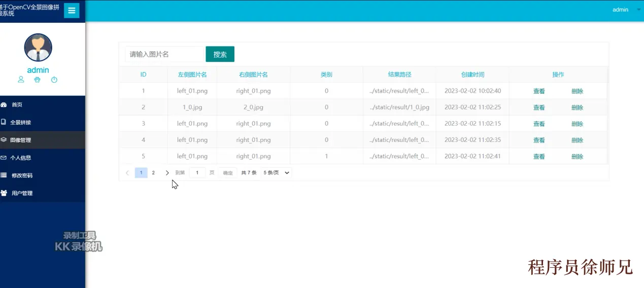Screen dimensions: 644x288
Task: Open 全景拼接 in the sidebar menu
Action: click(x=43, y=122)
